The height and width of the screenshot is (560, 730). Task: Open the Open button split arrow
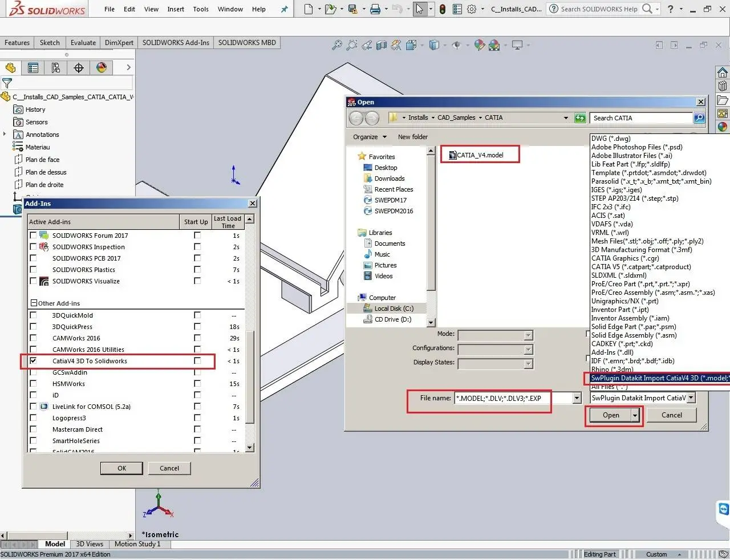635,415
